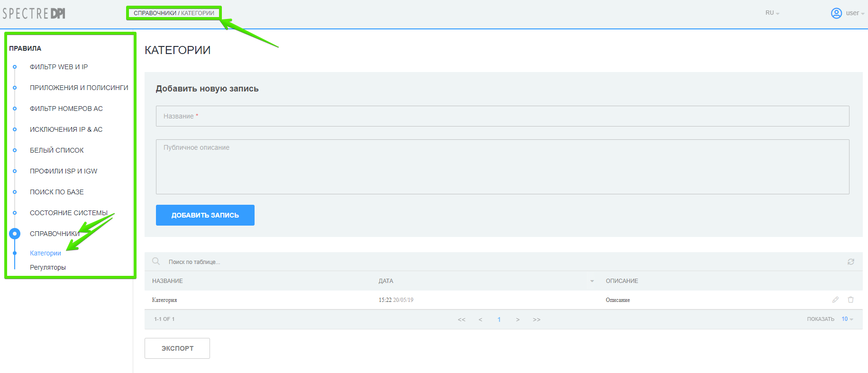The image size is (868, 373).
Task: Click the Экспорт button
Action: click(177, 348)
